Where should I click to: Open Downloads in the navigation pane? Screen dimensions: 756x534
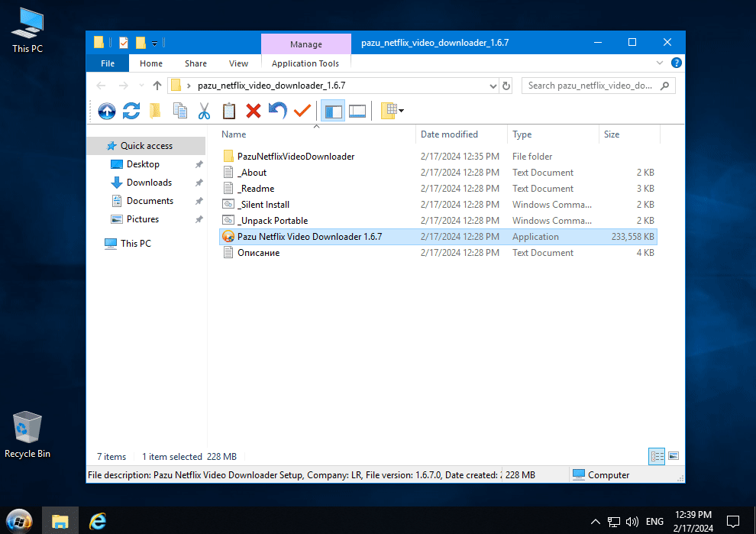(149, 183)
